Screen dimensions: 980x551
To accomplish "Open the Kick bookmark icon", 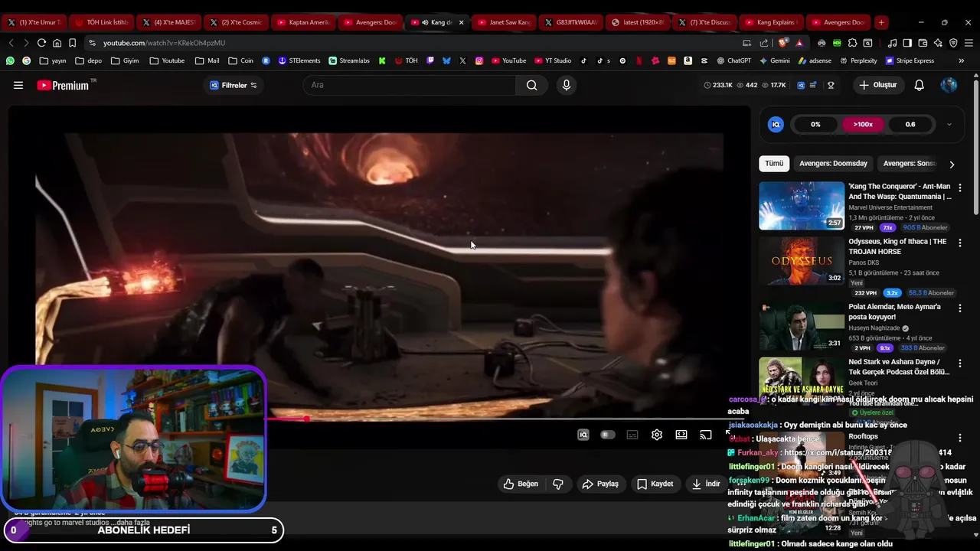I will coord(382,60).
